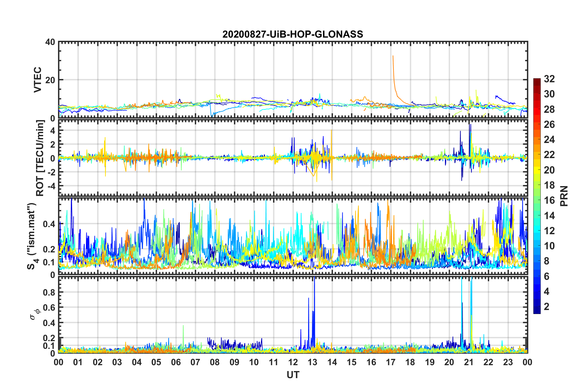Select the 0.6 tick on the sigma-phi axis
586x392 pixels.
click(49, 307)
